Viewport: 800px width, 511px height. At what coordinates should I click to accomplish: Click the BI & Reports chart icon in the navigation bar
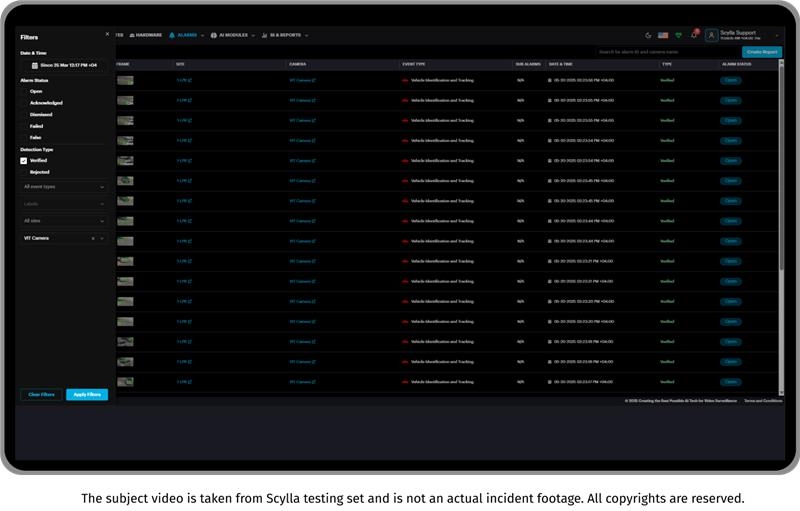click(264, 35)
